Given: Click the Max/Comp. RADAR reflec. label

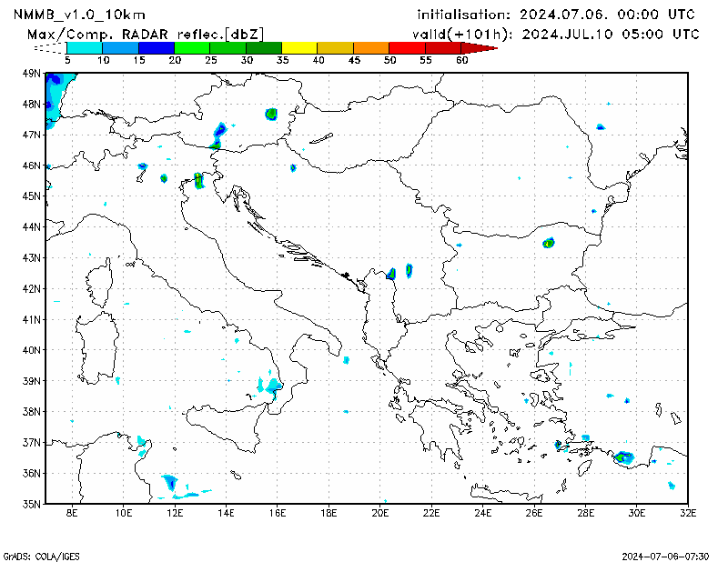Looking at the screenshot, I should point(146,34).
